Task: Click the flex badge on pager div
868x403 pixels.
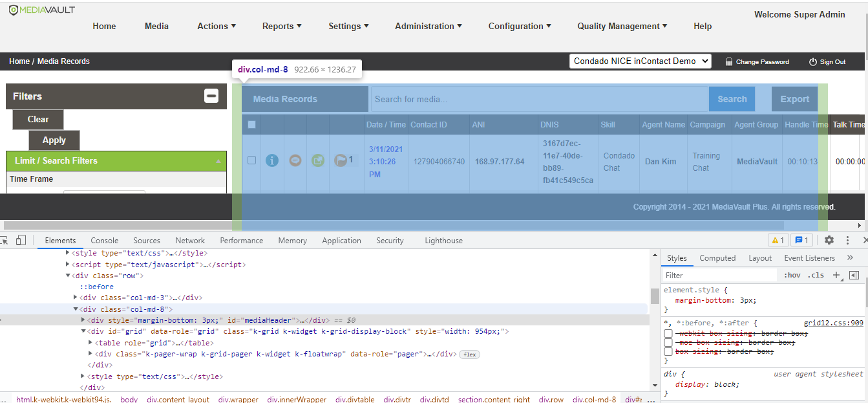Action: tap(469, 354)
